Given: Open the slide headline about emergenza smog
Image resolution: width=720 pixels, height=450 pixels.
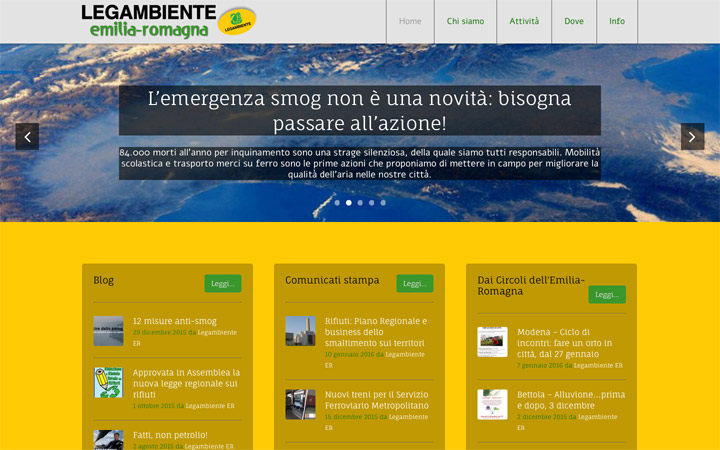Looking at the screenshot, I should (360, 111).
